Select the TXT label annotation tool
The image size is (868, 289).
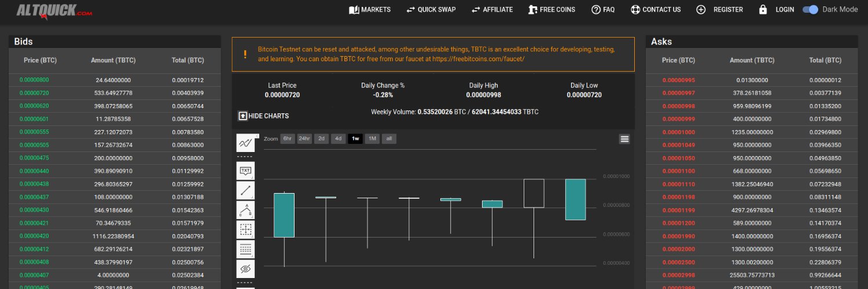(245, 171)
